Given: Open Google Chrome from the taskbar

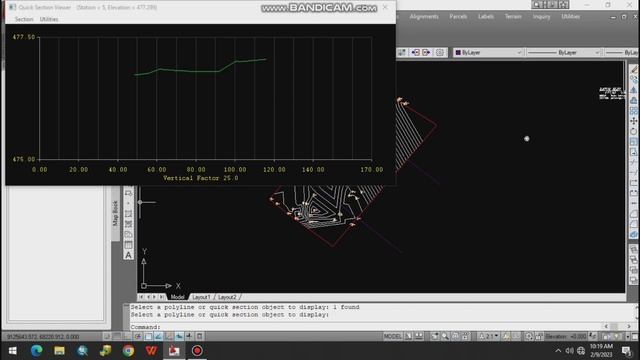Looking at the screenshot, I should pyautogui.click(x=129, y=351).
